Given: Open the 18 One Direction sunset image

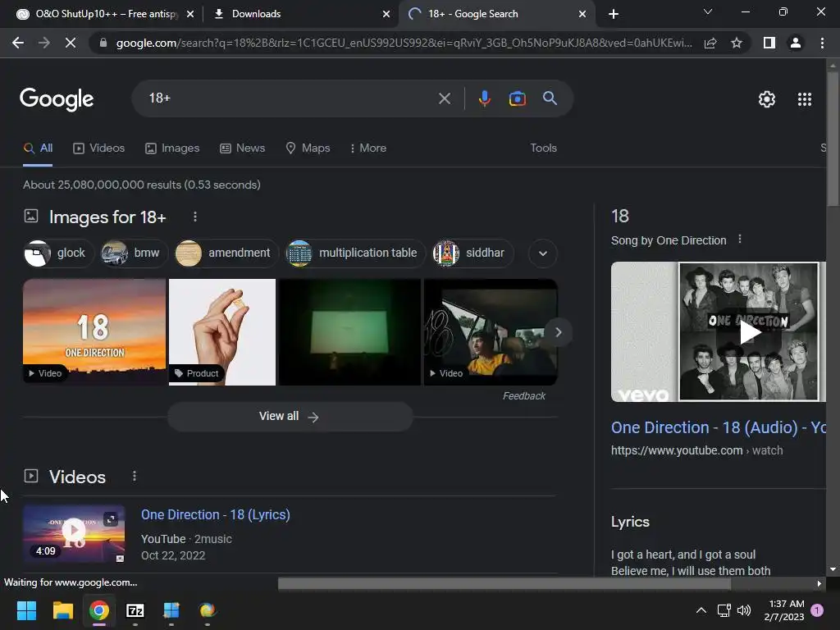Looking at the screenshot, I should click(94, 331).
